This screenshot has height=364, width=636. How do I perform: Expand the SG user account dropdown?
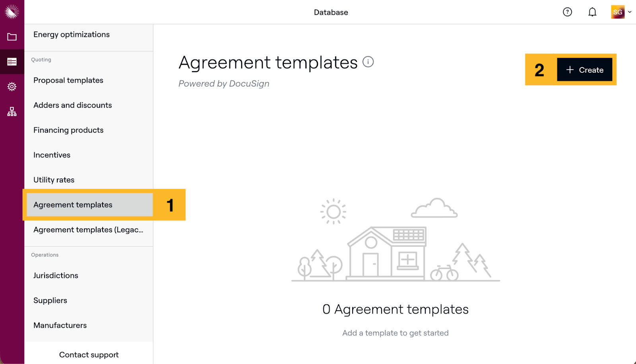click(x=621, y=12)
